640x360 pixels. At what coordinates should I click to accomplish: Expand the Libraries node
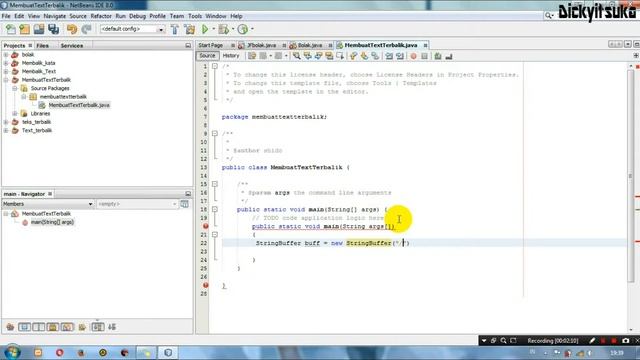(x=15, y=113)
